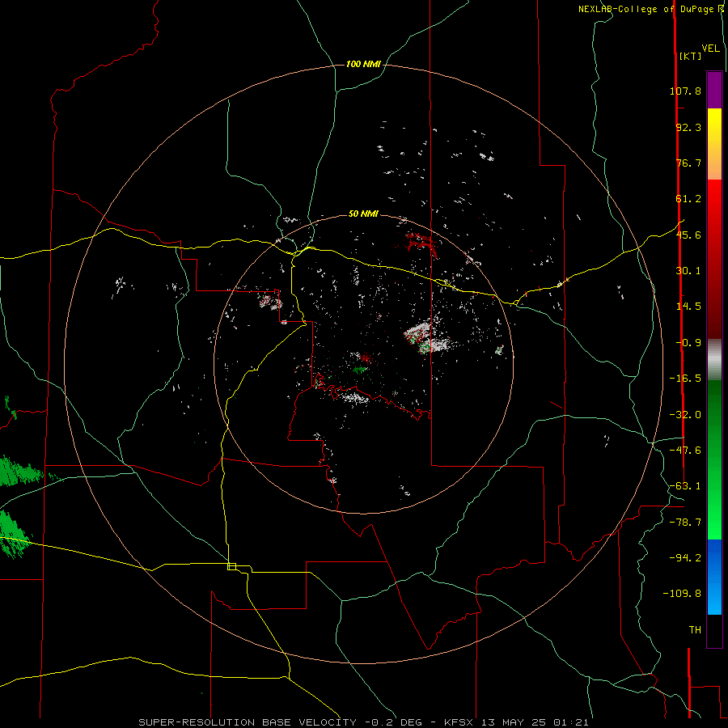The height and width of the screenshot is (728, 728).
Task: Pick the yellow-orange segment of the color bar
Action: click(x=714, y=144)
